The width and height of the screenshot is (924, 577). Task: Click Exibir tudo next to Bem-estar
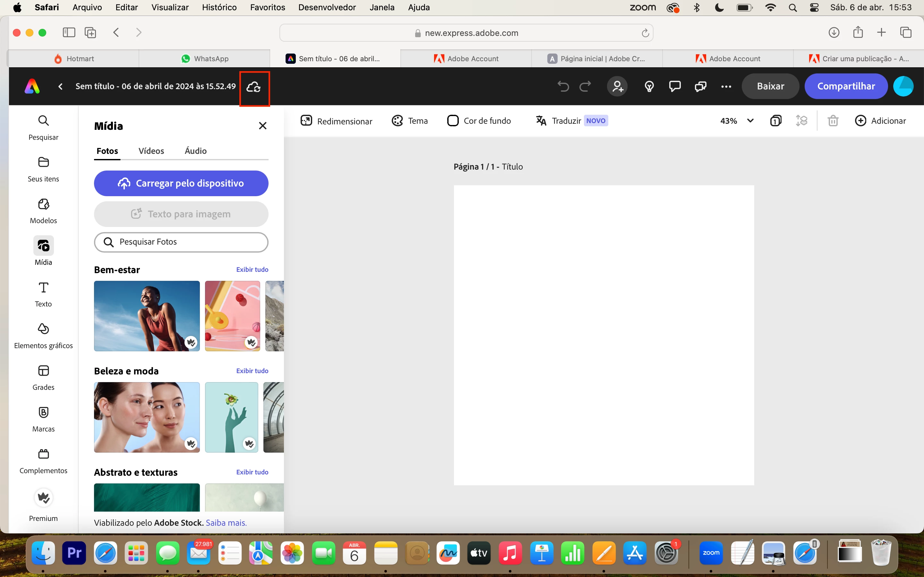252,269
